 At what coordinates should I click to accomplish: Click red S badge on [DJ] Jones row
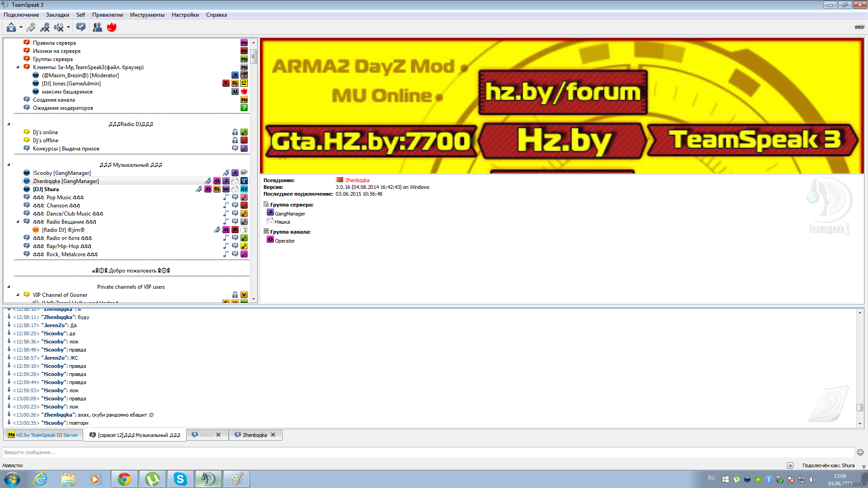coord(226,83)
